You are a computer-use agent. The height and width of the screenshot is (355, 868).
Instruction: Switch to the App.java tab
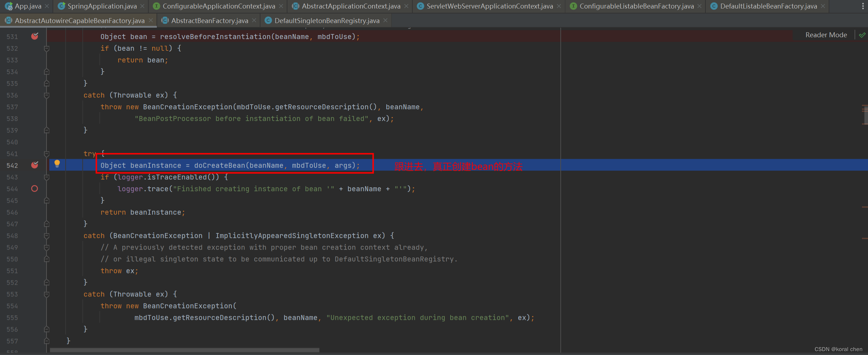tap(28, 6)
